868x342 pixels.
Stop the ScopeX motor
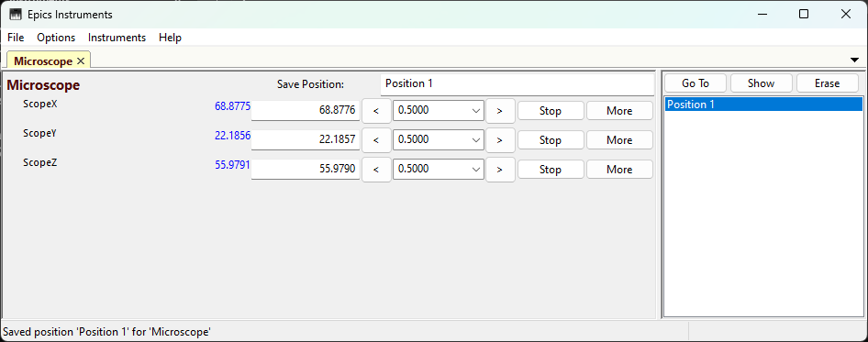point(551,111)
